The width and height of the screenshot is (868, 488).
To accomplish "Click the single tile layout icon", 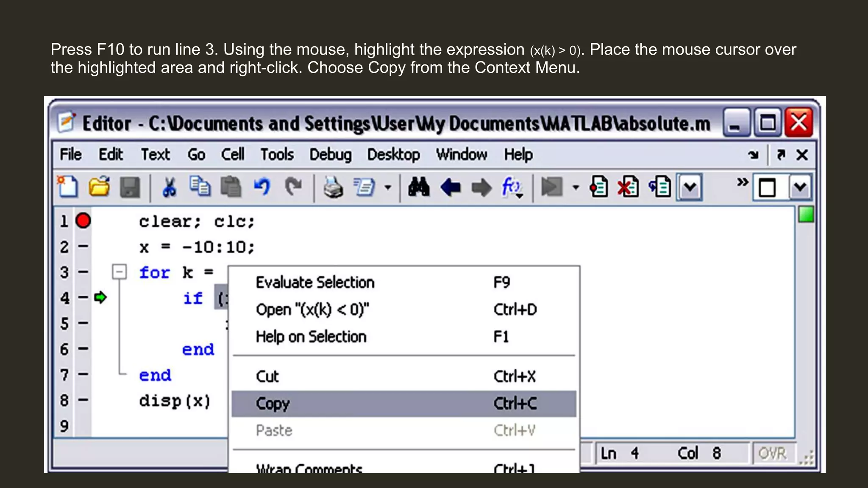I will click(768, 187).
